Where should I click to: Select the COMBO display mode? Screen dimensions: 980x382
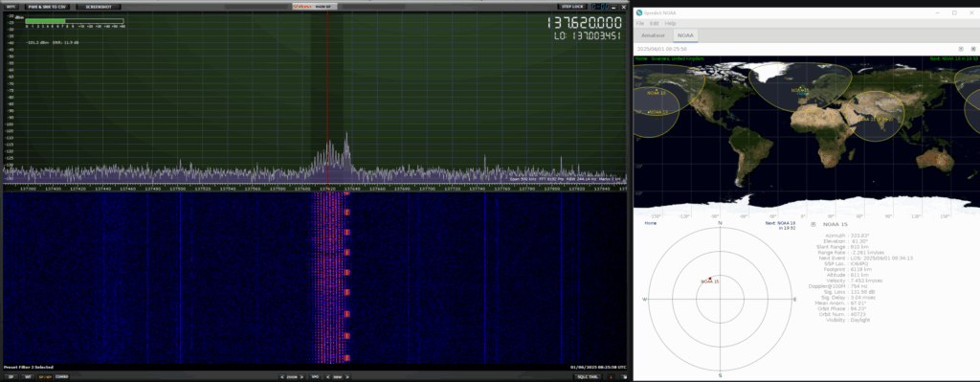[x=62, y=377]
